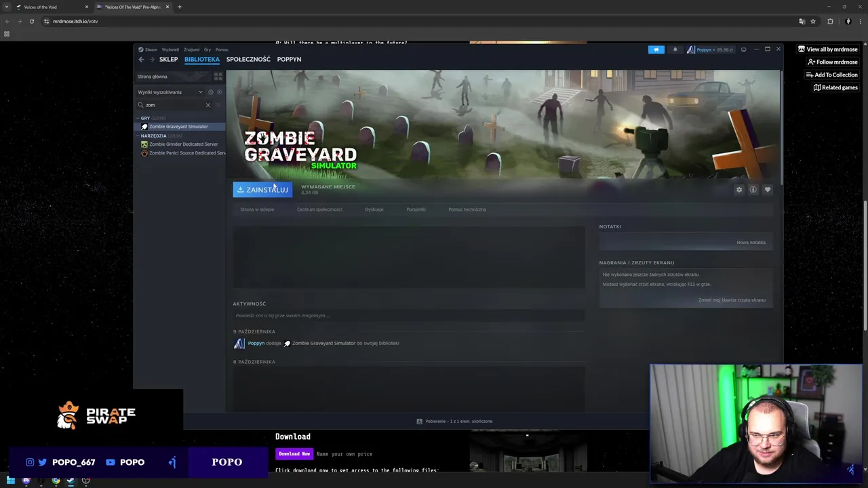
Task: Go back with Steam's back arrow
Action: pyautogui.click(x=142, y=59)
